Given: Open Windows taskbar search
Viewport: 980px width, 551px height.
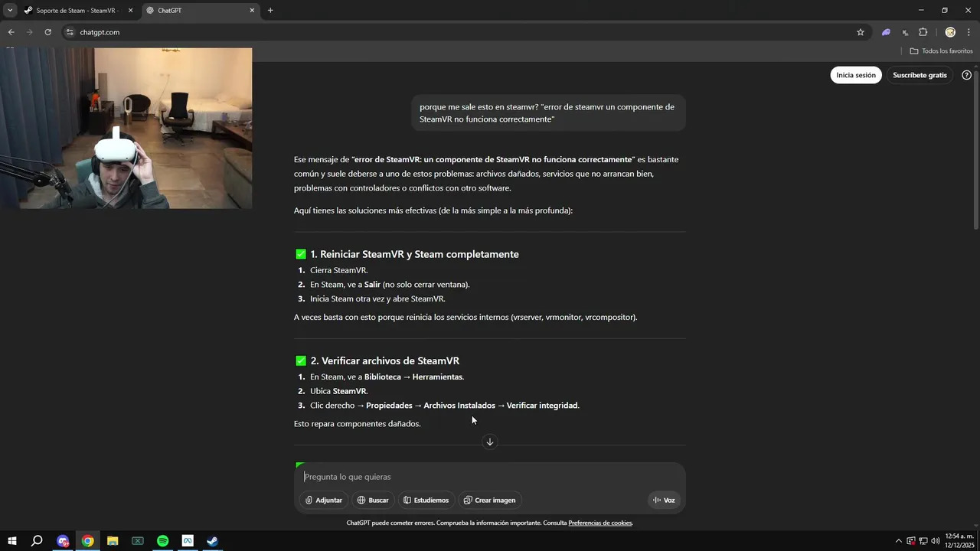Looking at the screenshot, I should [36, 541].
